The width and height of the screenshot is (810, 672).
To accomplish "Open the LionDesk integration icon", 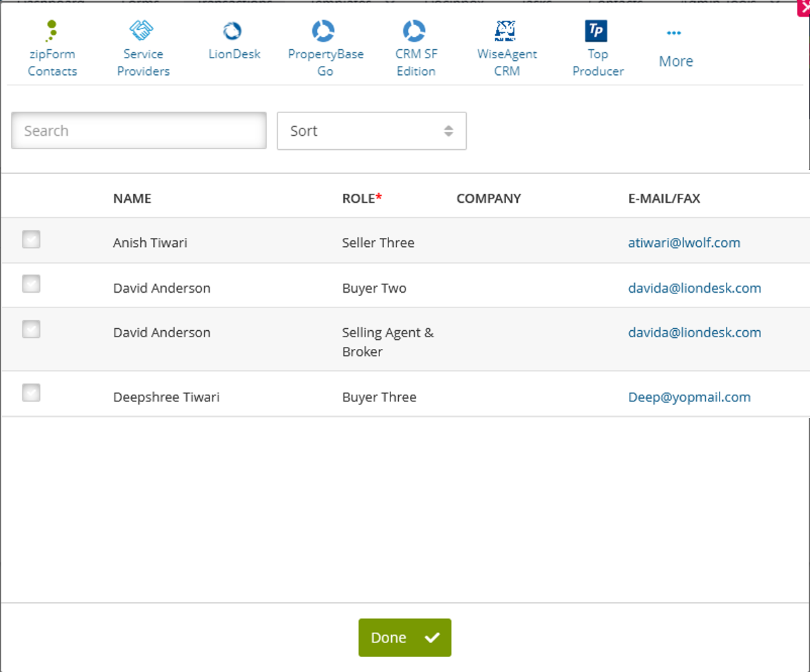I will pyautogui.click(x=233, y=39).
